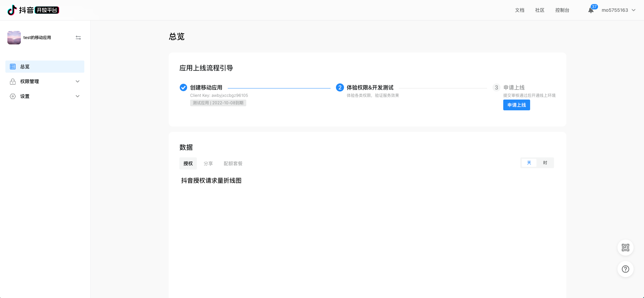644x298 pixels.
Task: Click the 抖音授权请求量折线图 chart title
Action: coord(211,181)
